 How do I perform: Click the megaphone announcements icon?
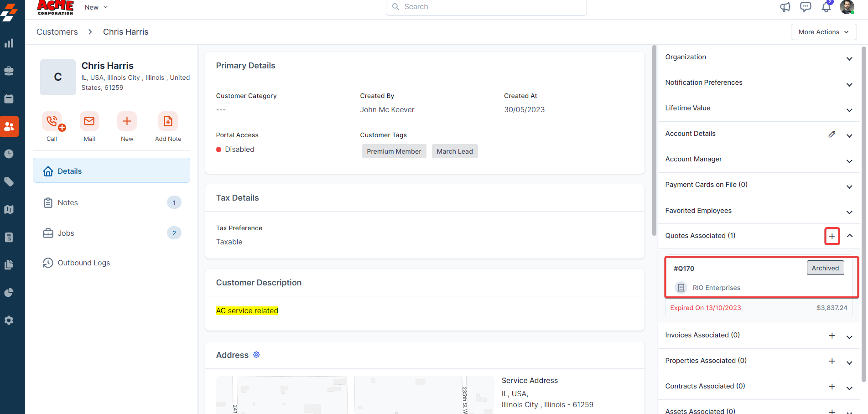(x=785, y=7)
